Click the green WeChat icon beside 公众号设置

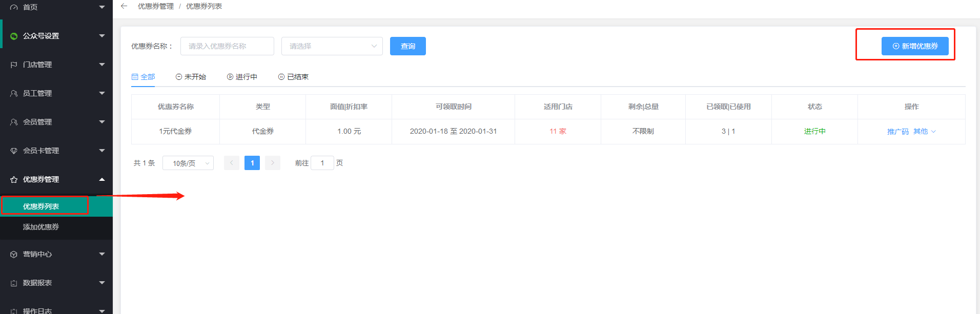click(x=14, y=36)
